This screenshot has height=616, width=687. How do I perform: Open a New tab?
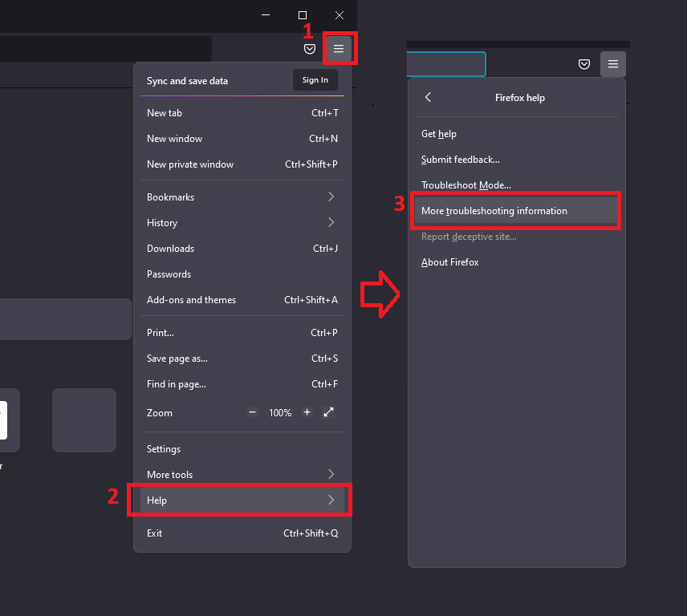[x=242, y=113]
